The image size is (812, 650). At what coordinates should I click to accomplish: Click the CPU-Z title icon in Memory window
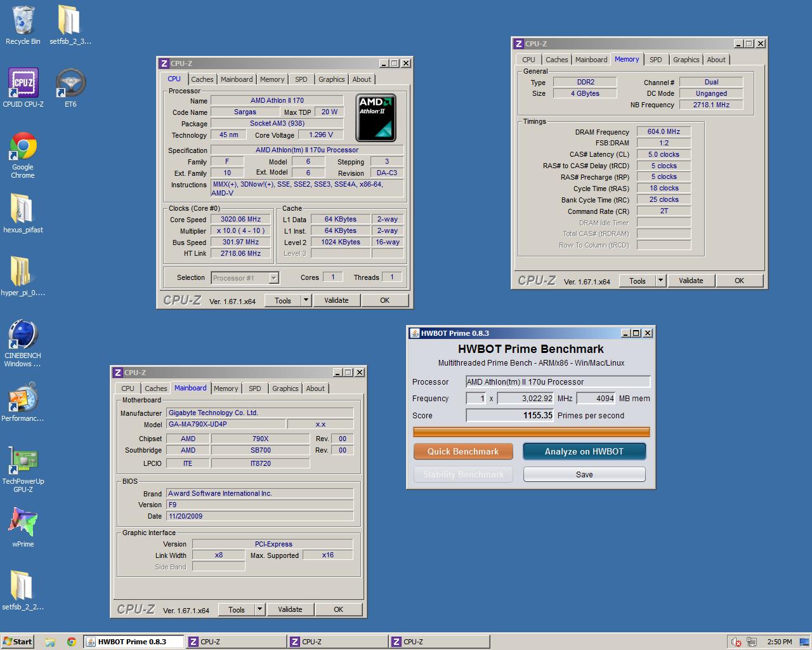(518, 44)
